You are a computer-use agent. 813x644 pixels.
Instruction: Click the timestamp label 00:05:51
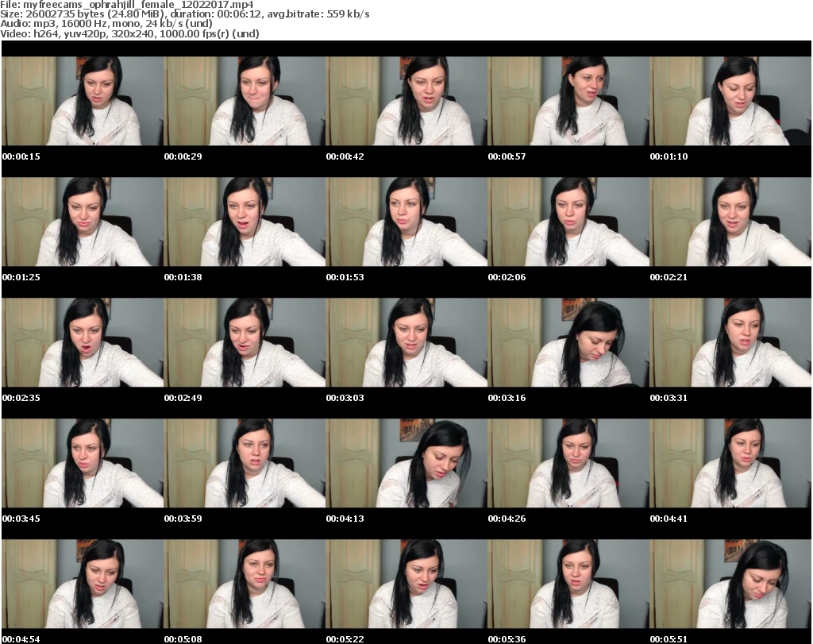(x=669, y=639)
